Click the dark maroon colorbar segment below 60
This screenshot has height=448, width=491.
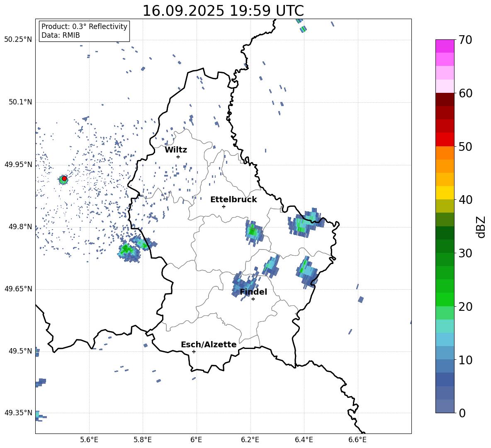(x=445, y=99)
